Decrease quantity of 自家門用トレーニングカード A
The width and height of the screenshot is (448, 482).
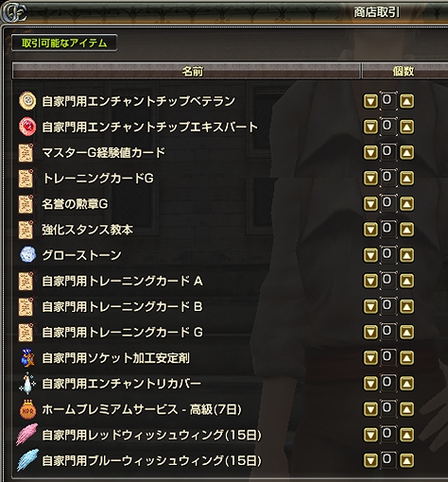tap(370, 281)
